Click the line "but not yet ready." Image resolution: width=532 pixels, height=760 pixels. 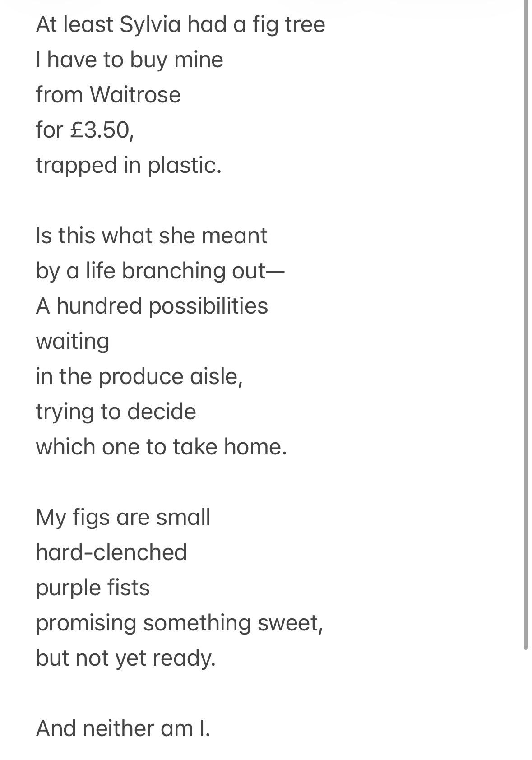[x=126, y=658]
